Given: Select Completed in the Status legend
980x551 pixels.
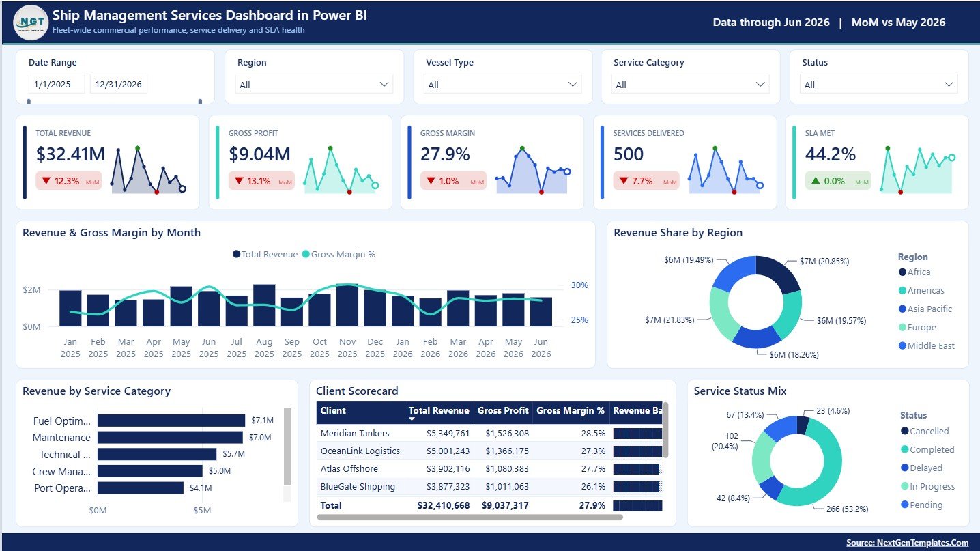Looking at the screenshot, I should tap(927, 450).
